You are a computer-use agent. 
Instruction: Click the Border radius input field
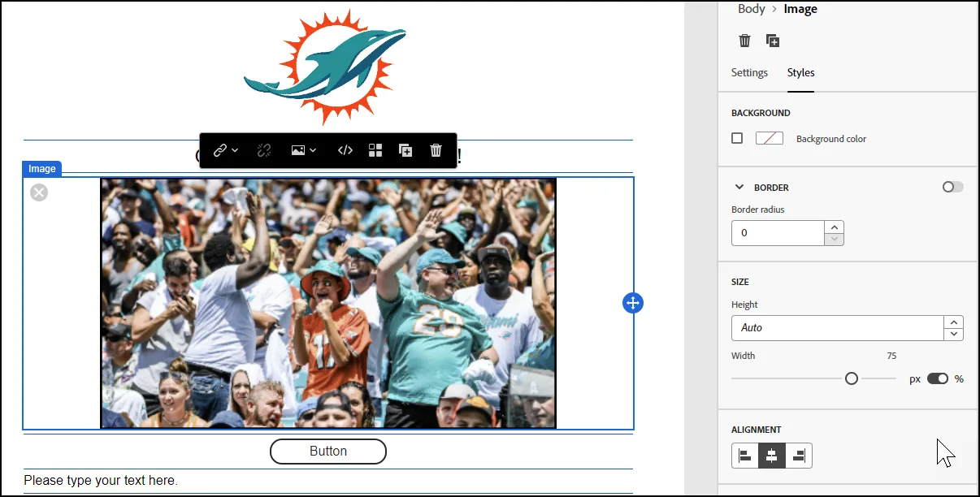(778, 233)
